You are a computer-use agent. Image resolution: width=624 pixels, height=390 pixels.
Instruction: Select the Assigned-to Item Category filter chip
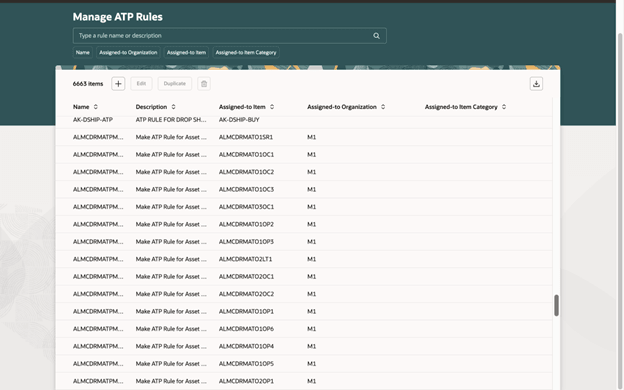(246, 53)
